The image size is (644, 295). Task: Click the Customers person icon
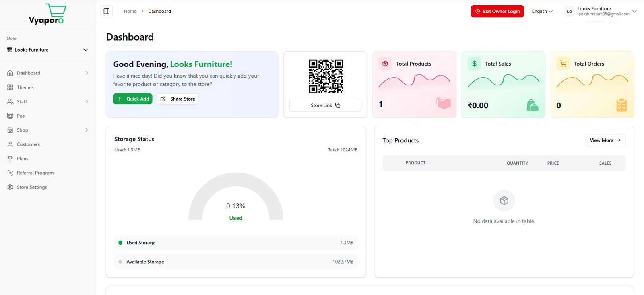tap(10, 144)
